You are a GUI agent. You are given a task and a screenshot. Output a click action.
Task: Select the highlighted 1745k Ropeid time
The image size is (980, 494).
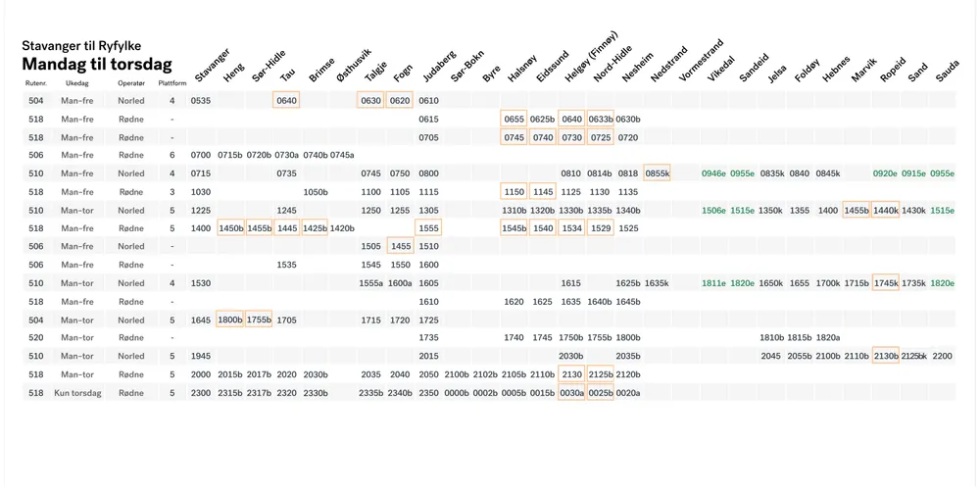[x=886, y=283]
